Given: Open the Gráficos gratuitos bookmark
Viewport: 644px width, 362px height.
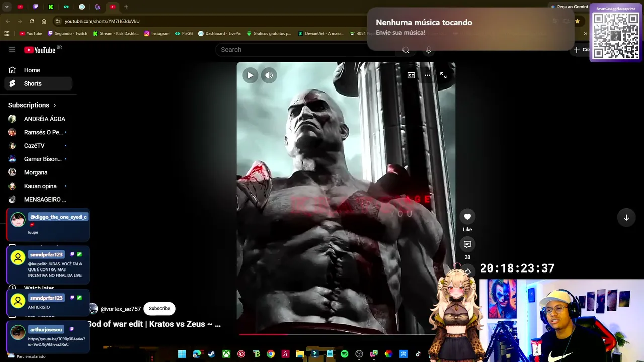Looking at the screenshot, I should (x=269, y=34).
